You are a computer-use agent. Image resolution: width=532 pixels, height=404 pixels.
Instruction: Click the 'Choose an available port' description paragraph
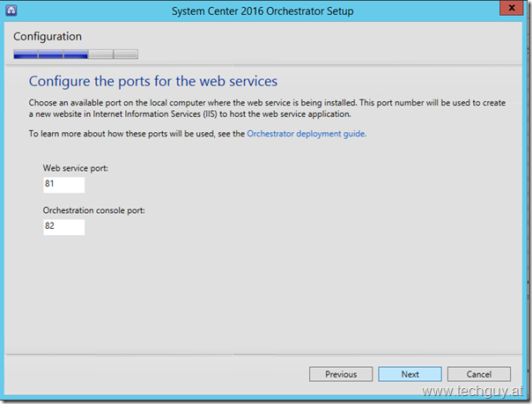(267, 108)
